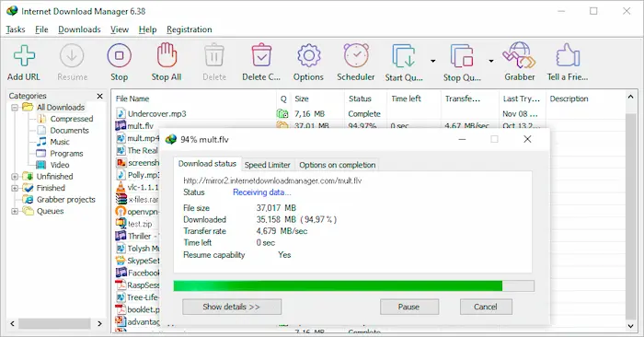Click the SkypeSetup file icon
Screen dimensions: 644x337
tap(121, 261)
